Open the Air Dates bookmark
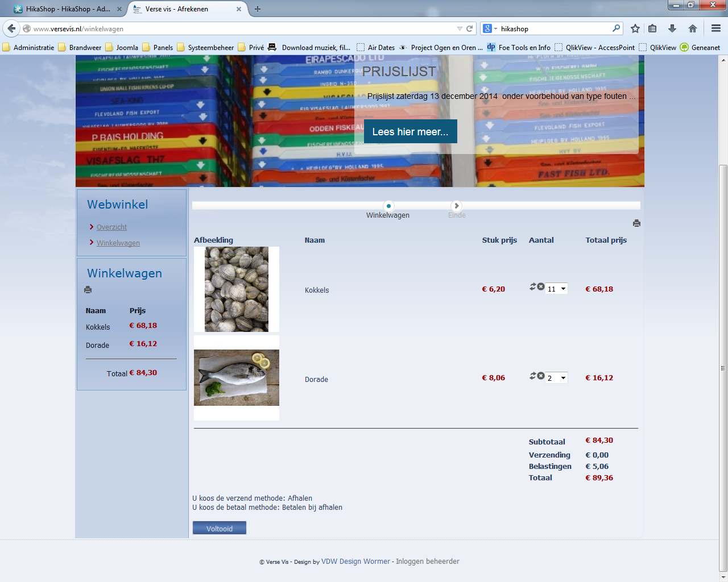 pyautogui.click(x=375, y=48)
